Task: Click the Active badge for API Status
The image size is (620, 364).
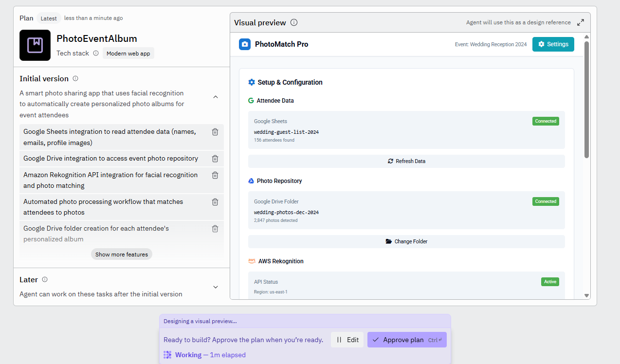Action: point(550,282)
